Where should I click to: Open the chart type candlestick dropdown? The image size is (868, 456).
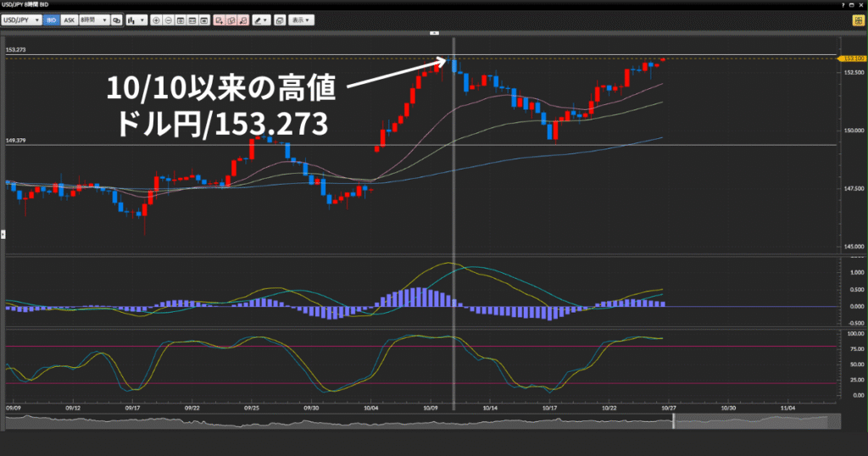(136, 19)
